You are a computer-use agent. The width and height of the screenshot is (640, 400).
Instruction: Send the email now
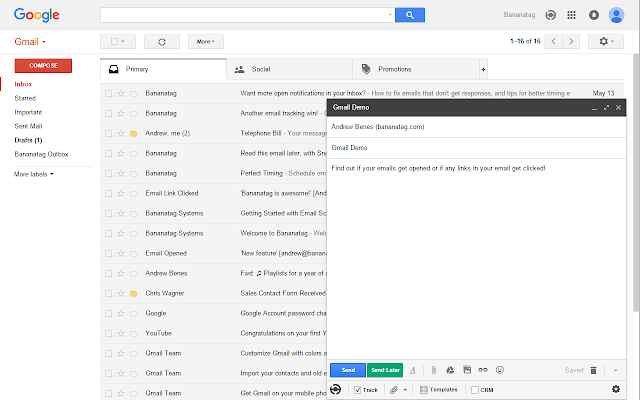pos(348,370)
